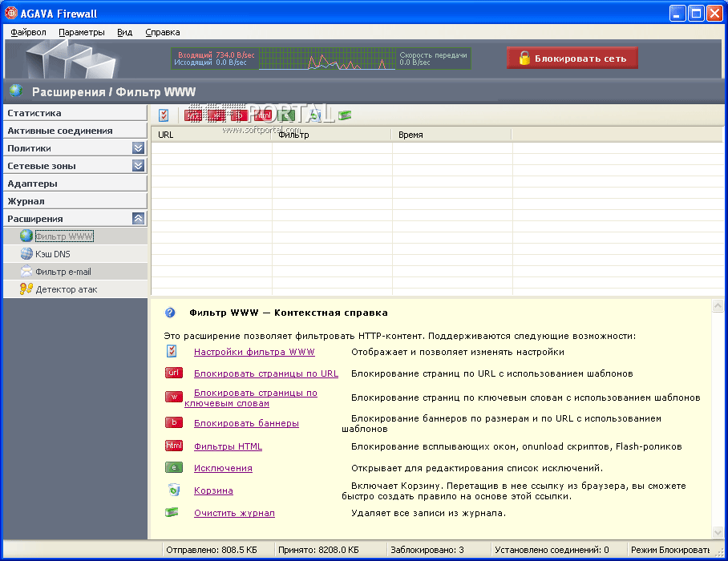728x561 pixels.
Task: Follow the Блокировать баннеры link
Action: (x=246, y=423)
